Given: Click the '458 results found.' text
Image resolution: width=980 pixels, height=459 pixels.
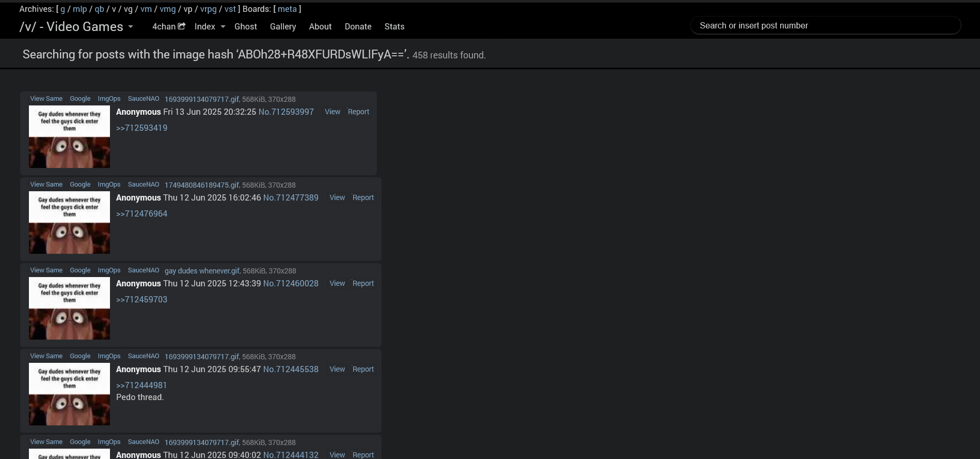Looking at the screenshot, I should pos(449,55).
